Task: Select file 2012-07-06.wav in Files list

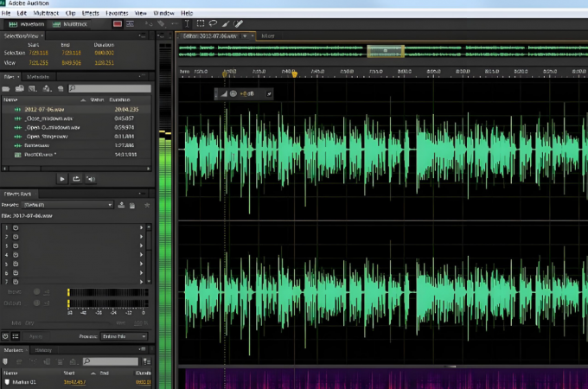Action: 76,110
